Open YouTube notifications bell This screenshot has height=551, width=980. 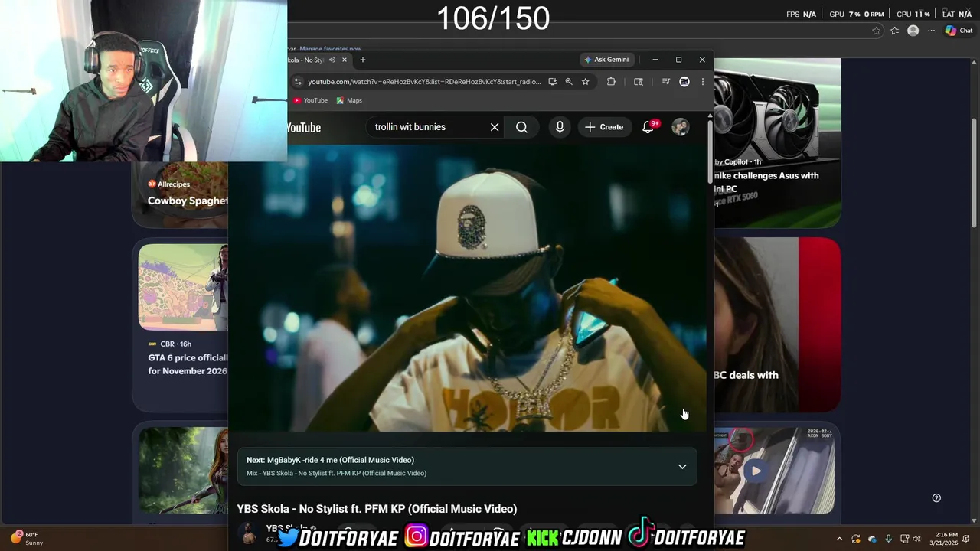coord(648,127)
